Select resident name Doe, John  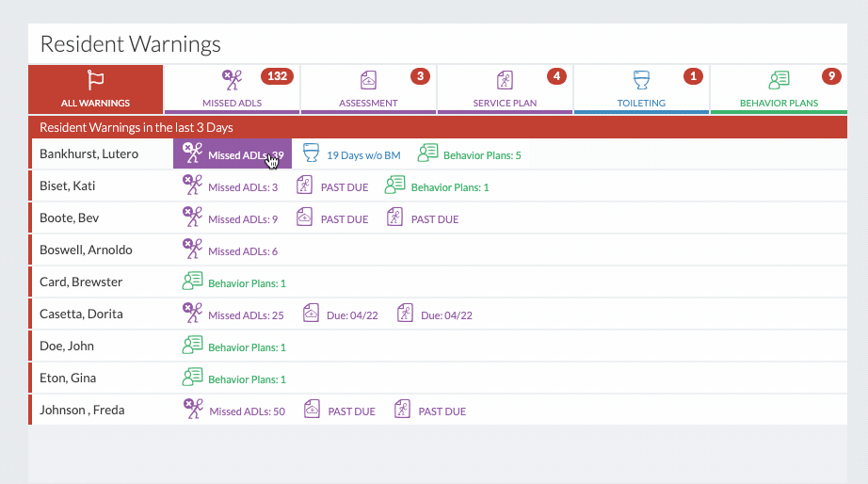click(x=67, y=346)
